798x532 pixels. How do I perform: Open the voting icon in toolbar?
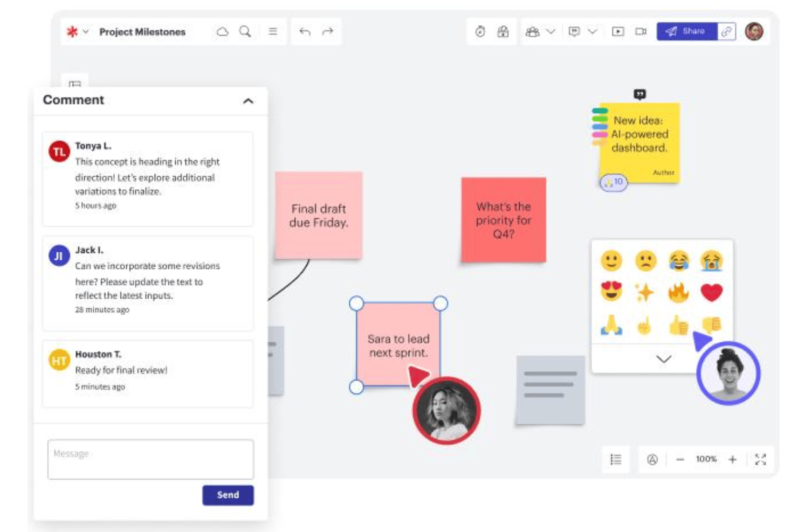pos(503,32)
